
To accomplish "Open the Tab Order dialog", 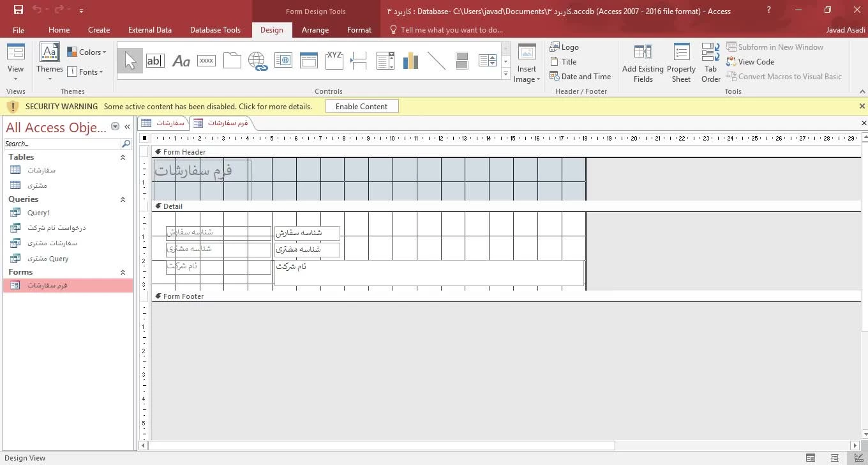I will pyautogui.click(x=710, y=63).
